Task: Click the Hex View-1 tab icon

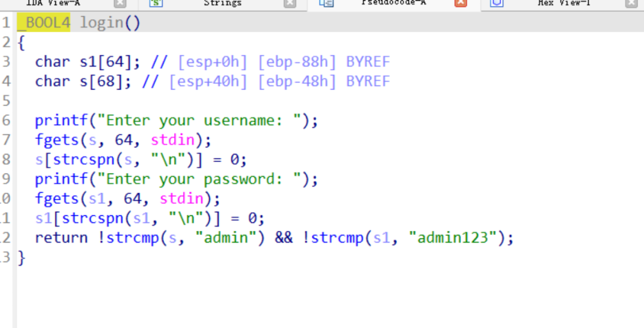Action: click(x=497, y=3)
